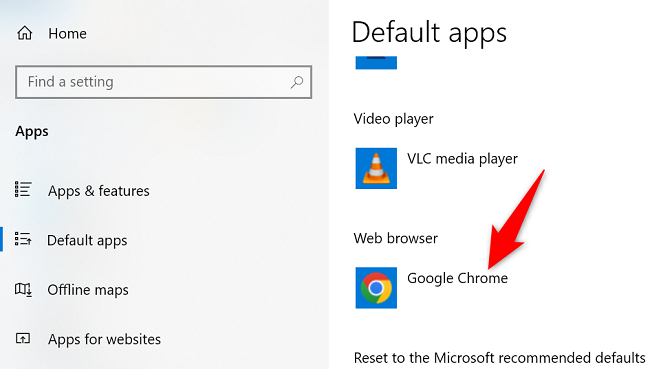
Task: Focus the Find a setting search box
Action: pos(163,82)
